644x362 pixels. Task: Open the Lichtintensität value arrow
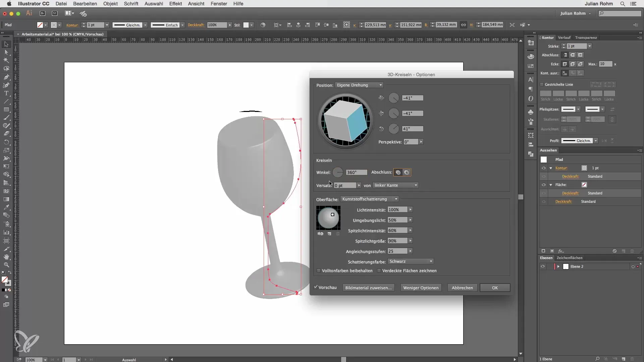point(410,210)
